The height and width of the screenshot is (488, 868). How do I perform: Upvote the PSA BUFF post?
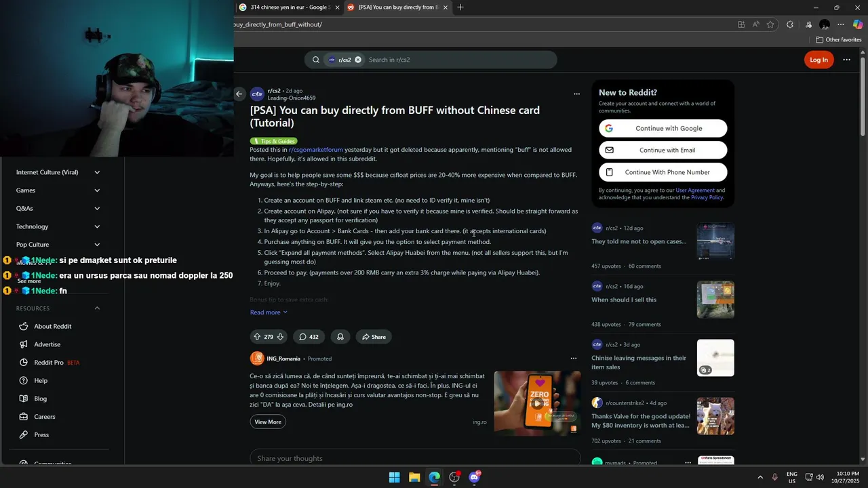257,337
